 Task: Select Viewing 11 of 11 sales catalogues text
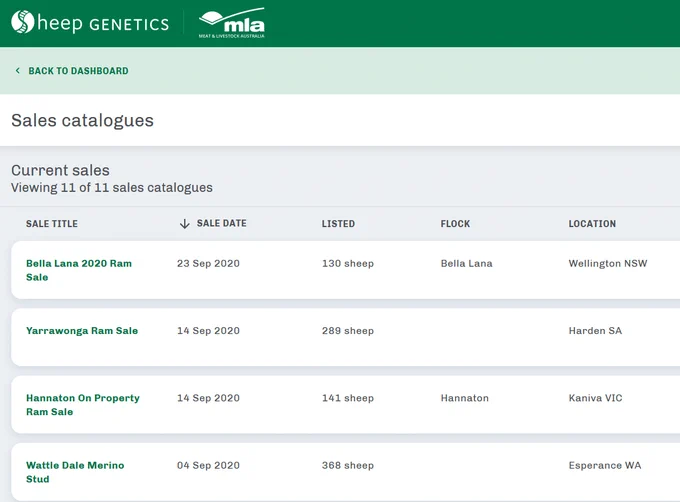coord(112,188)
